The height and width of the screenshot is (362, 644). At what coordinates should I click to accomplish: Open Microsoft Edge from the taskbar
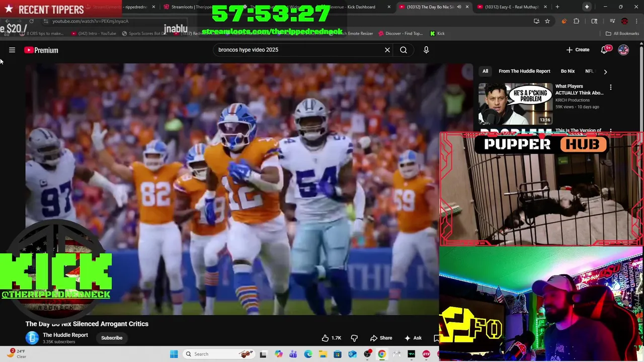(x=308, y=354)
